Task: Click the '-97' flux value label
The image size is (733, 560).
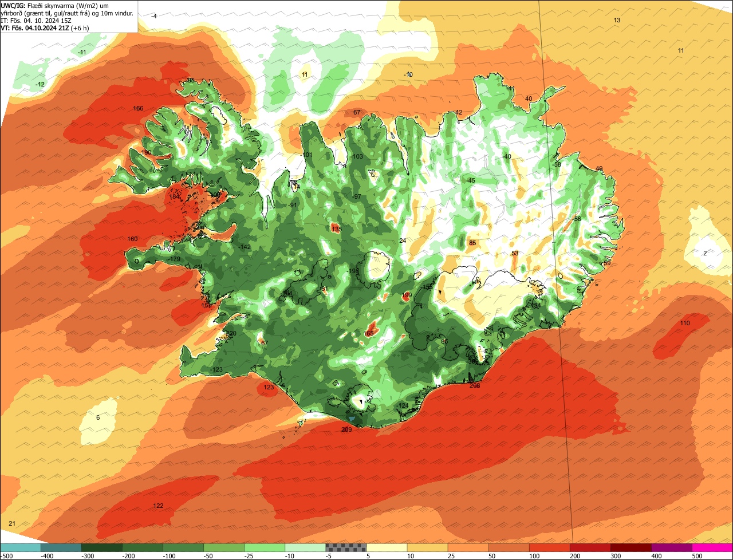Action: [x=356, y=197]
